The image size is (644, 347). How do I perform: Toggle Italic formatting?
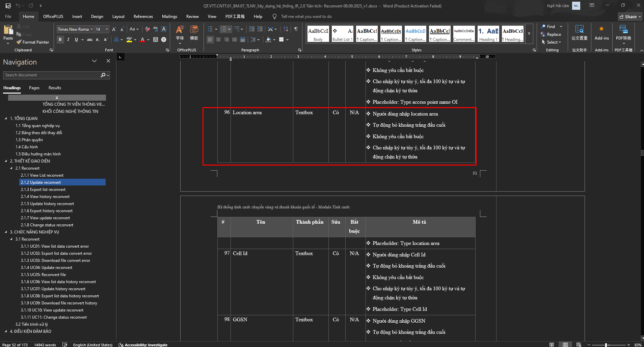pos(68,40)
